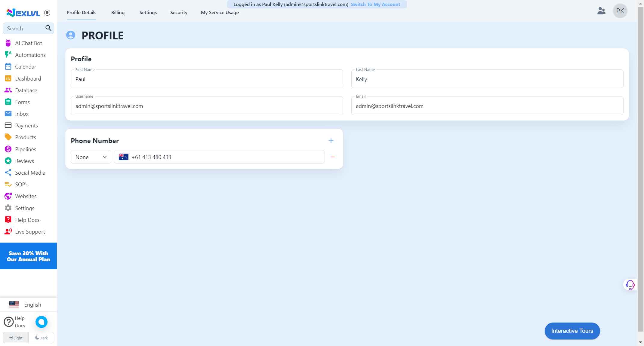Open the Social Media share icon

pos(8,173)
